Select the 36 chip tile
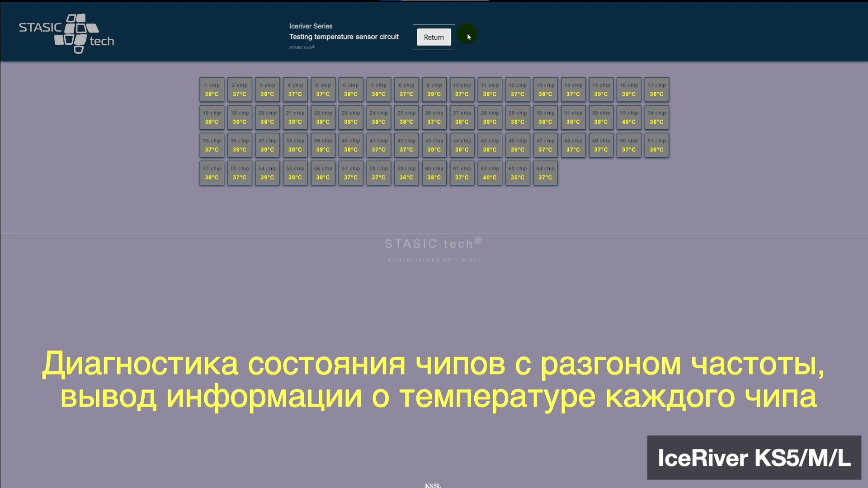Viewport: 868px width, 488px height. pyautogui.click(x=240, y=145)
